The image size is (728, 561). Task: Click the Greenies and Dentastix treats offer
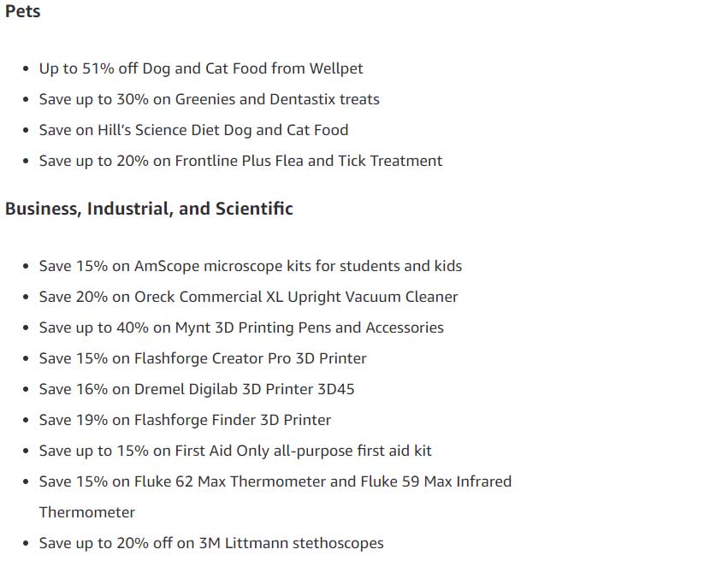[x=209, y=99]
